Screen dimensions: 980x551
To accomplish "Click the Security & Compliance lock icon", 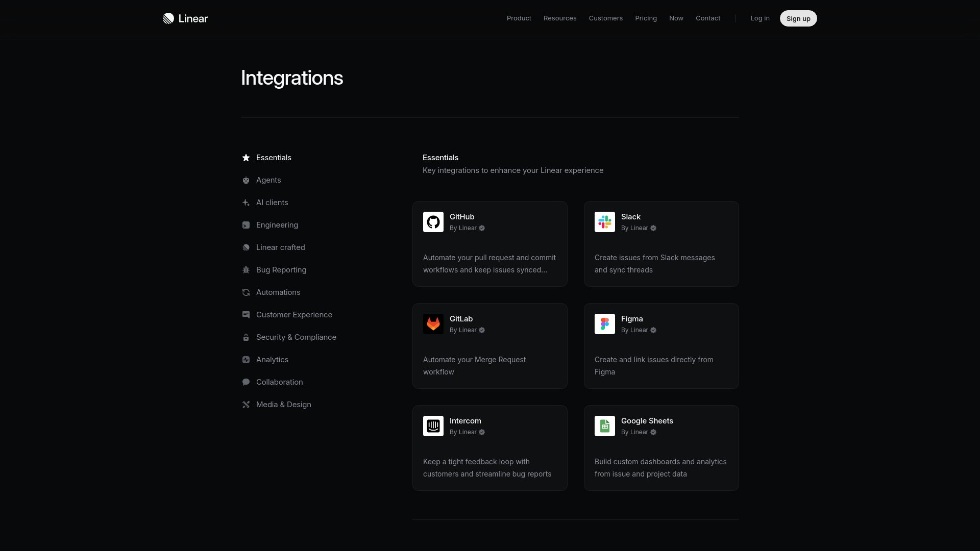I will click(x=246, y=337).
